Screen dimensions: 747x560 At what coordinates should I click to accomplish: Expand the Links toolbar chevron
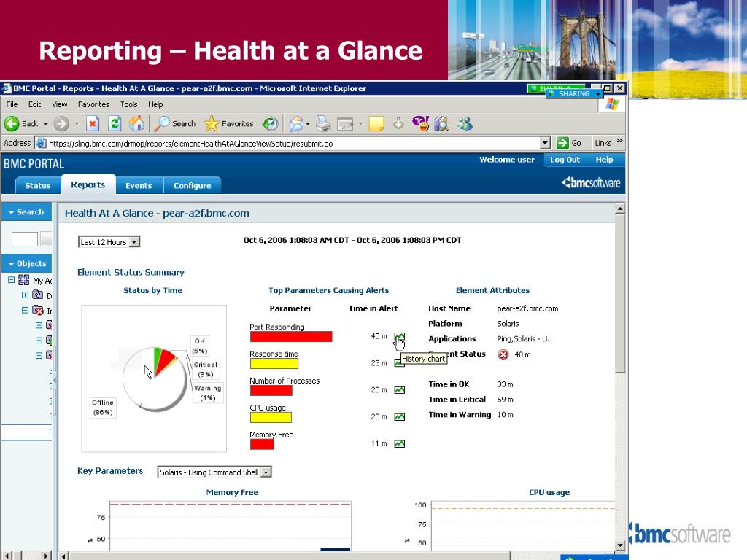(x=619, y=141)
